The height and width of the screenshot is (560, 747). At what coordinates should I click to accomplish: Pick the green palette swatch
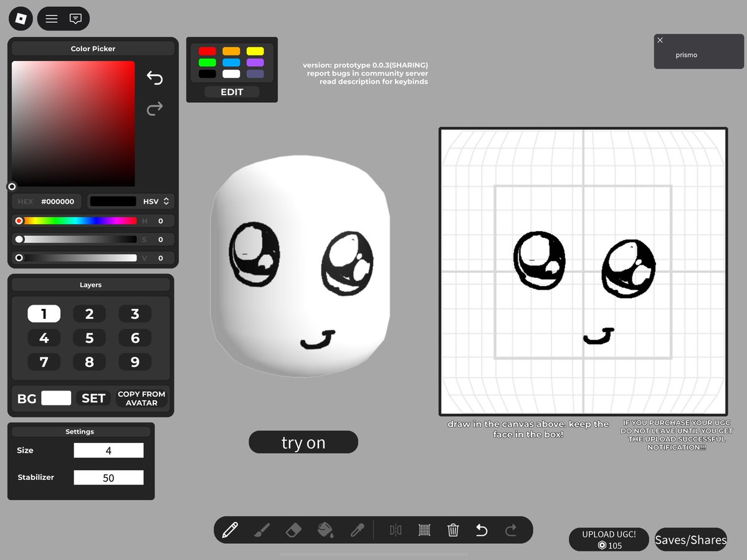point(207,62)
